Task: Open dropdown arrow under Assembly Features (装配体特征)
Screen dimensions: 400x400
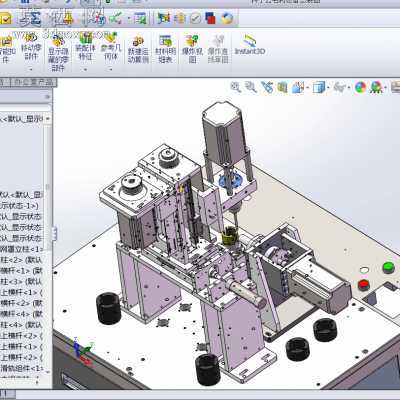Action: coord(85,69)
